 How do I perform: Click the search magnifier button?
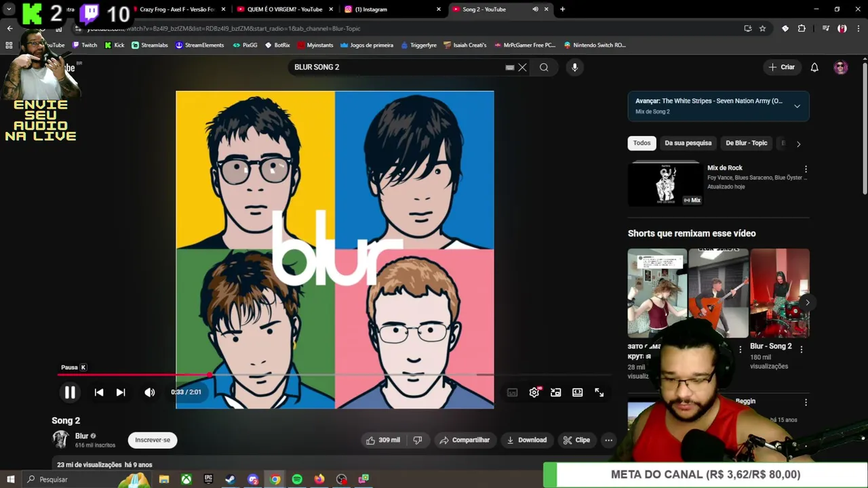pyautogui.click(x=544, y=67)
